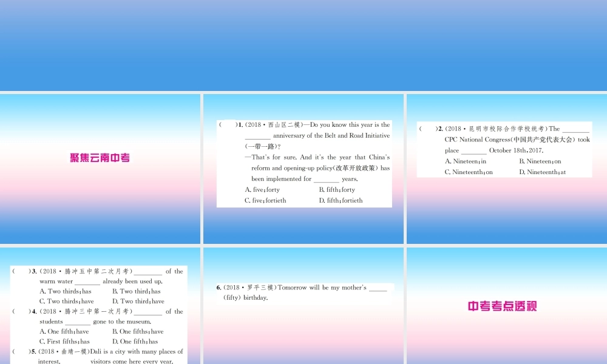Open the 聚焦云南中考 title slide

tap(100, 169)
